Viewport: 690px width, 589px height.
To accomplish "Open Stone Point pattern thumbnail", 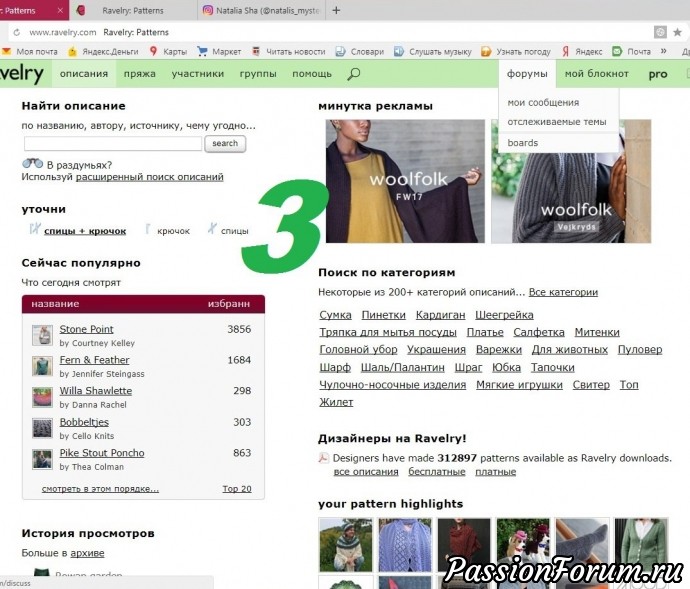I will (42, 335).
